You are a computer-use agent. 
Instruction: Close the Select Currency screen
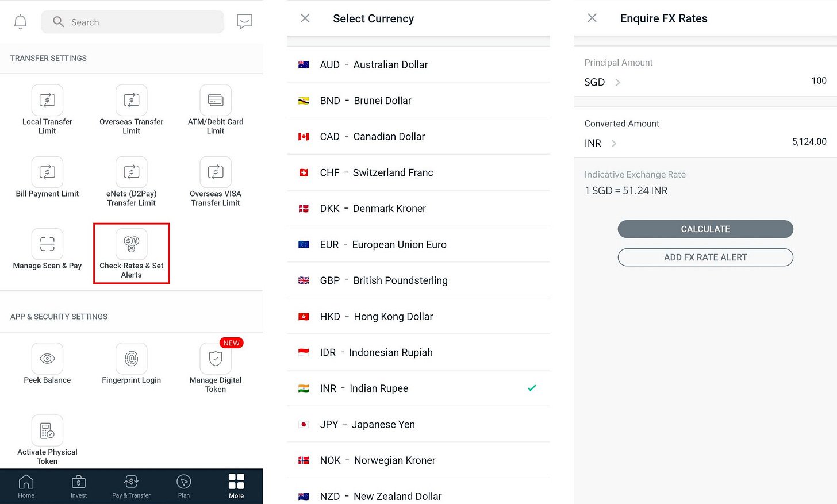pos(305,18)
